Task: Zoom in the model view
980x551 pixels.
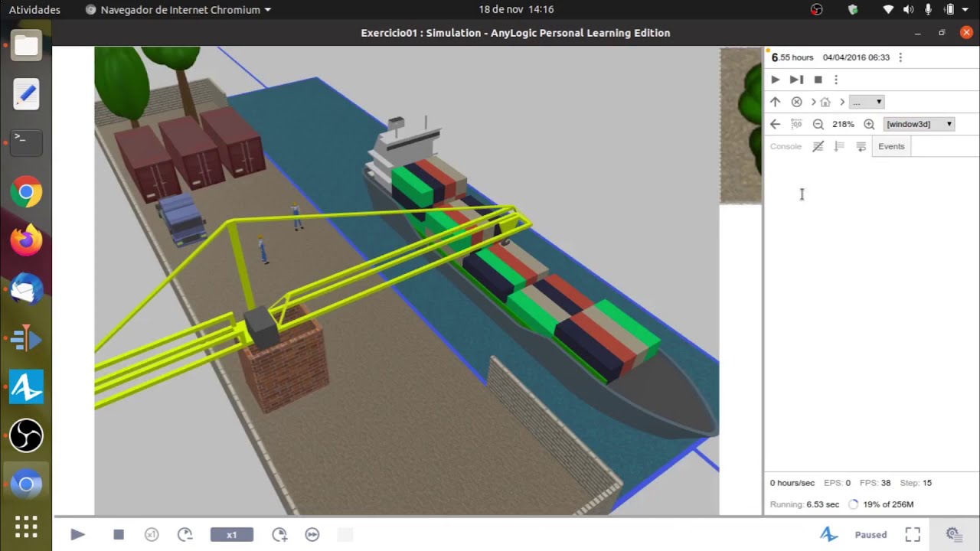Action: click(869, 124)
